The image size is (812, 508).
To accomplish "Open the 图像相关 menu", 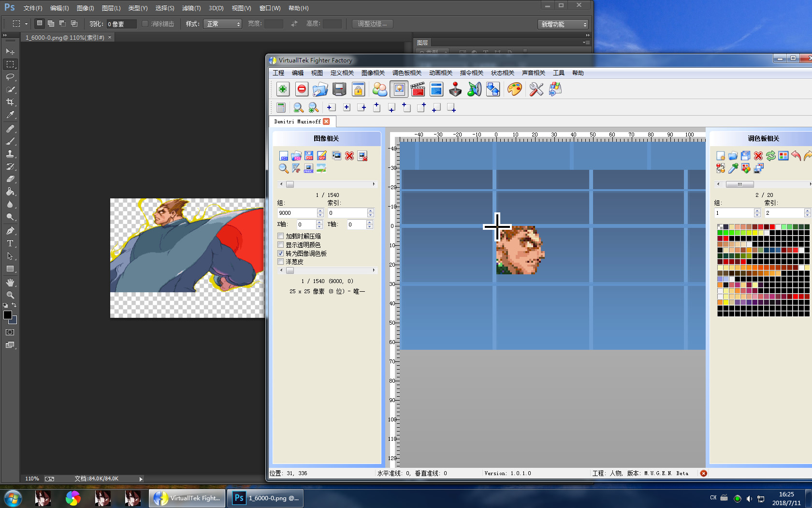I will point(373,73).
